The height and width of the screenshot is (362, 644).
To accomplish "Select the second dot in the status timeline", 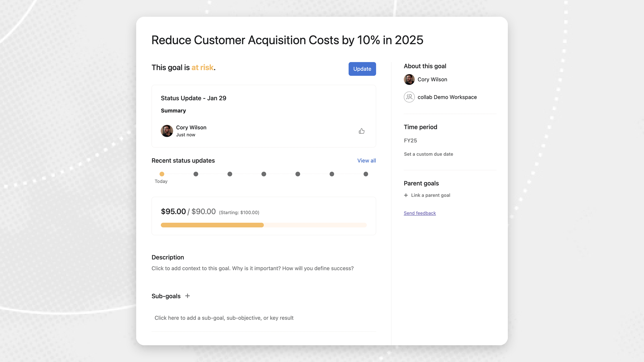I will click(x=196, y=174).
